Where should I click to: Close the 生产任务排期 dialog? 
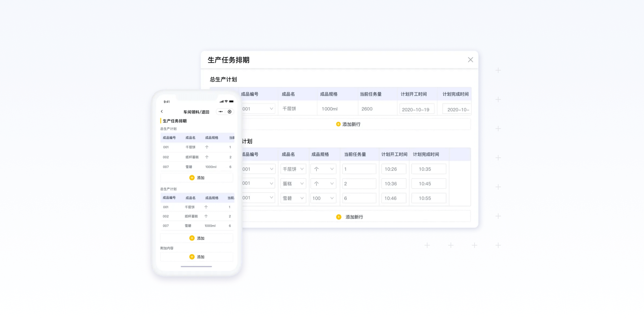tap(470, 60)
